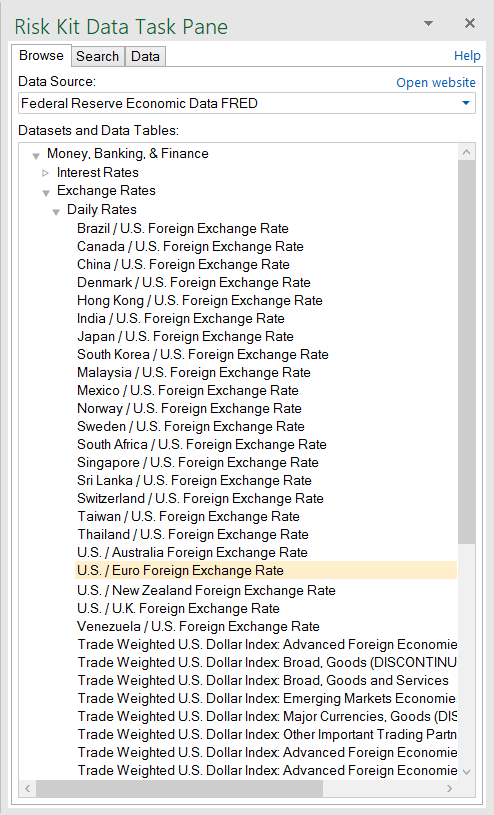Select Switzerland / U.S. Foreign Exchange Rate

pos(200,498)
